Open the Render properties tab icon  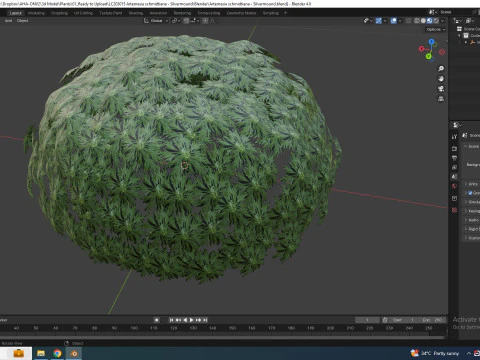[454, 148]
